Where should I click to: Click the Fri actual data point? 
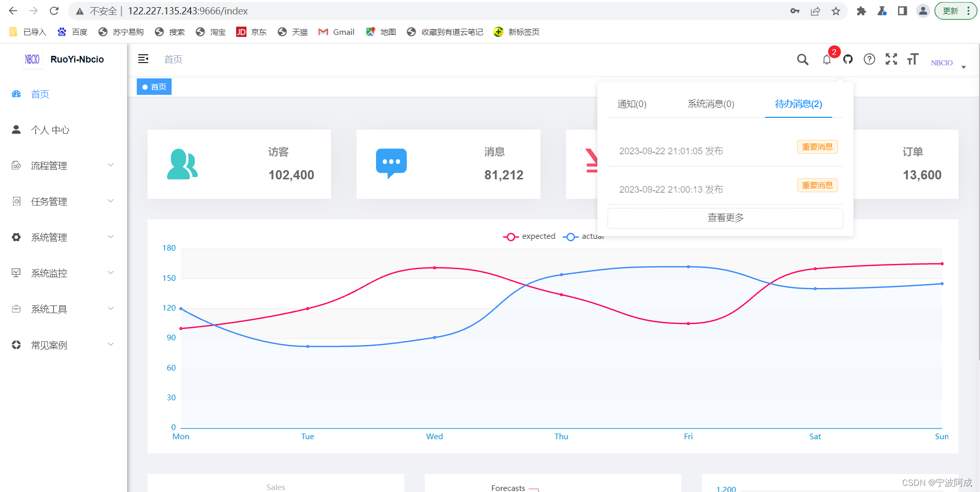tap(688, 266)
